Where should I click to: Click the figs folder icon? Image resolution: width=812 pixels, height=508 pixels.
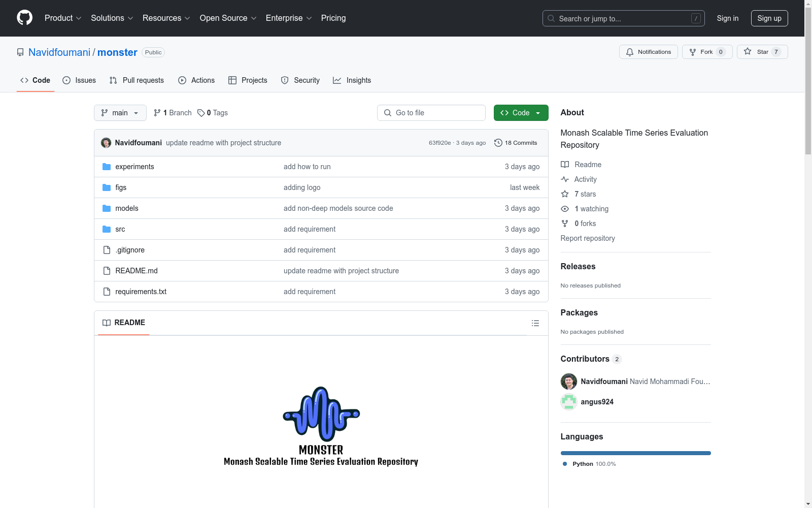(x=107, y=187)
